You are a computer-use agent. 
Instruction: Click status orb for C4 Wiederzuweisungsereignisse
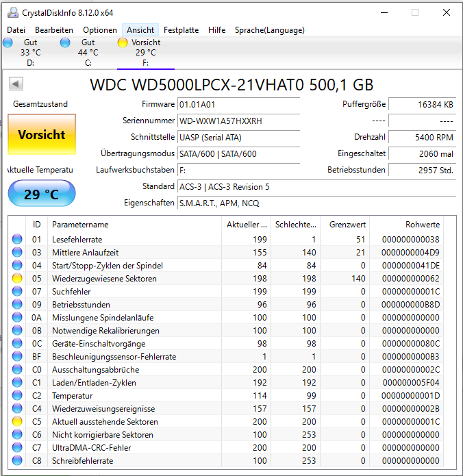tap(17, 409)
